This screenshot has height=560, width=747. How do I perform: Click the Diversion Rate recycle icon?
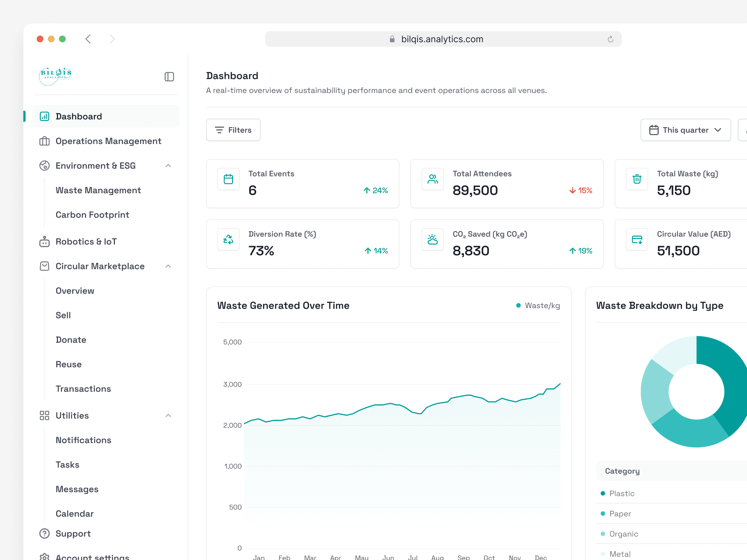click(228, 240)
